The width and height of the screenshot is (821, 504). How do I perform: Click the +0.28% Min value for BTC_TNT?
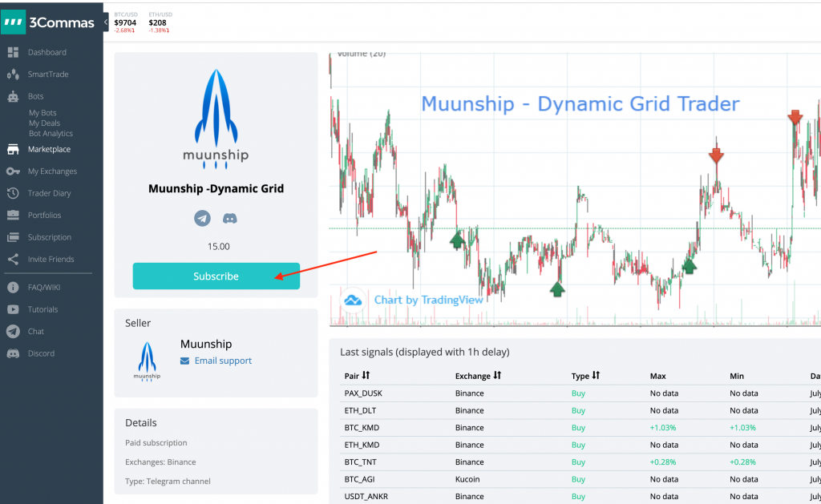click(742, 462)
